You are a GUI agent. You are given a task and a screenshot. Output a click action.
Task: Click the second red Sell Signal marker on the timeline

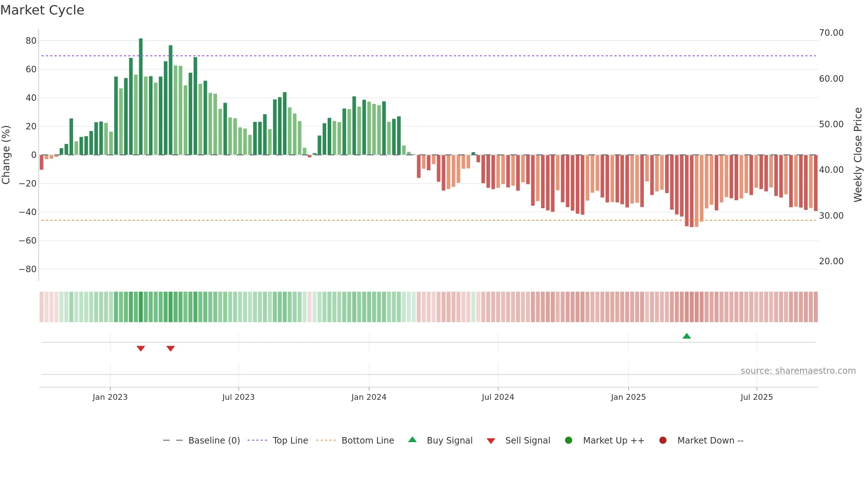171,348
